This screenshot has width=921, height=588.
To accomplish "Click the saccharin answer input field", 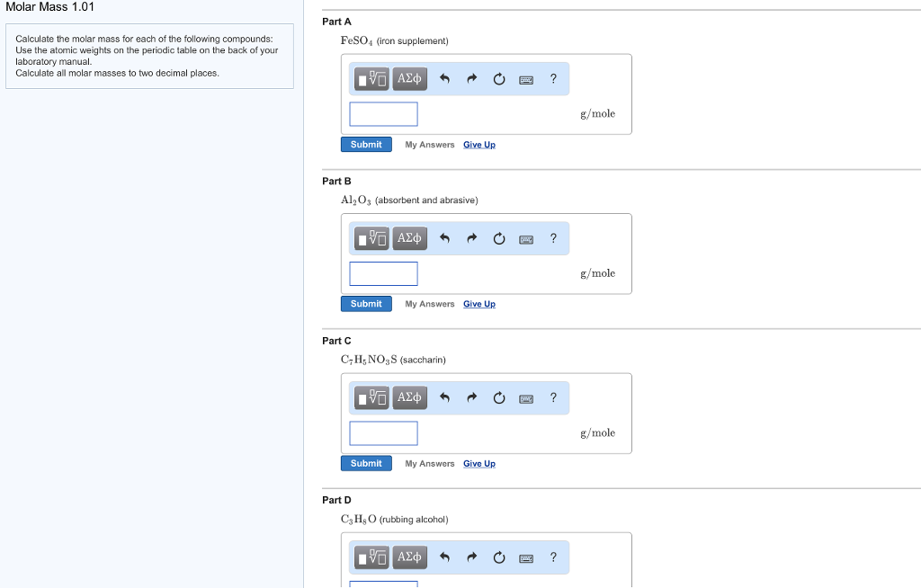I will click(x=383, y=433).
